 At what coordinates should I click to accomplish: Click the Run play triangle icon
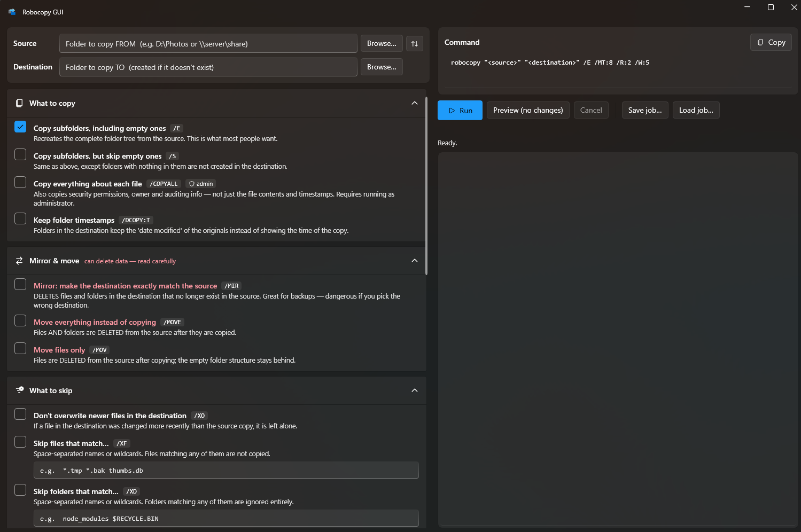[x=452, y=111]
